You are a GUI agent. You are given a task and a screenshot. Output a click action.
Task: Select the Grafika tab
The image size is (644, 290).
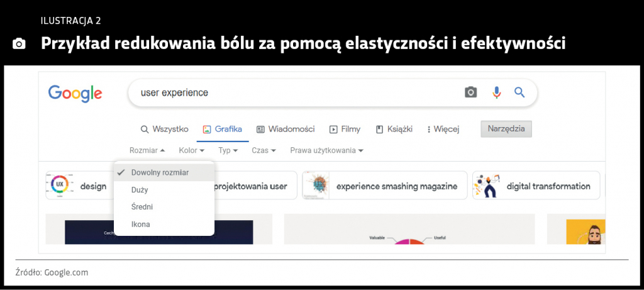tap(222, 130)
